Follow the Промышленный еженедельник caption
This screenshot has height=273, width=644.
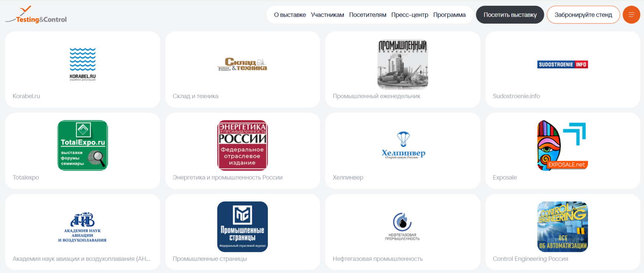[376, 96]
